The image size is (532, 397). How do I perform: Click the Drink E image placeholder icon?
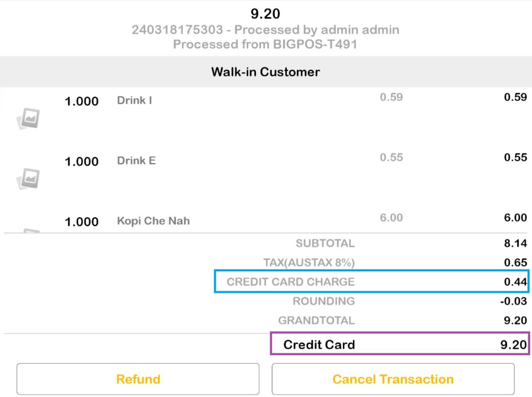[x=28, y=180]
